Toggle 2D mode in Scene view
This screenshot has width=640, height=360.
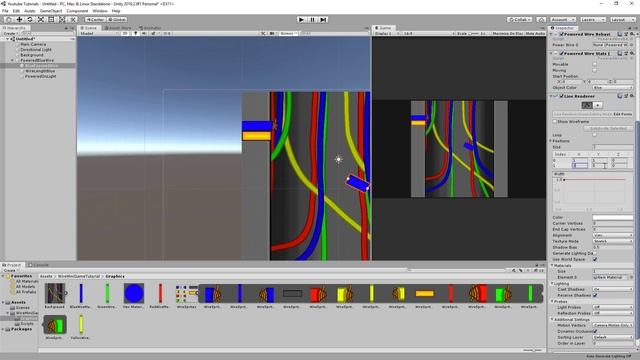pos(125,33)
